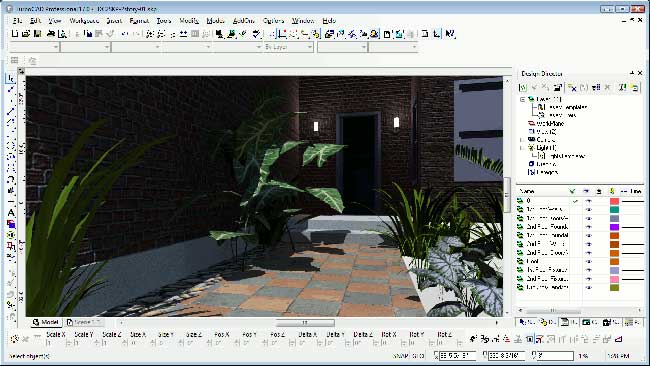Select the arrow Select tool in left palette
The height and width of the screenshot is (366, 650).
click(x=11, y=78)
